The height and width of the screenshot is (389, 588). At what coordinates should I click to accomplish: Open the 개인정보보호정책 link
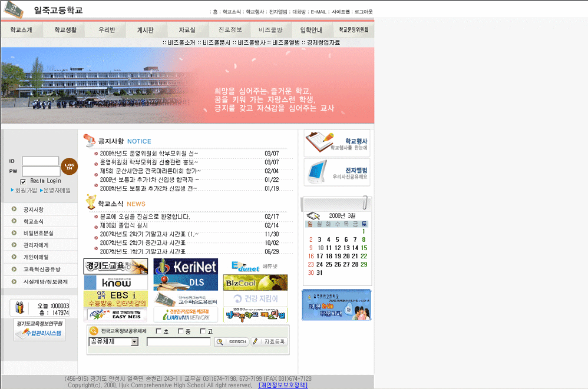tap(283, 385)
